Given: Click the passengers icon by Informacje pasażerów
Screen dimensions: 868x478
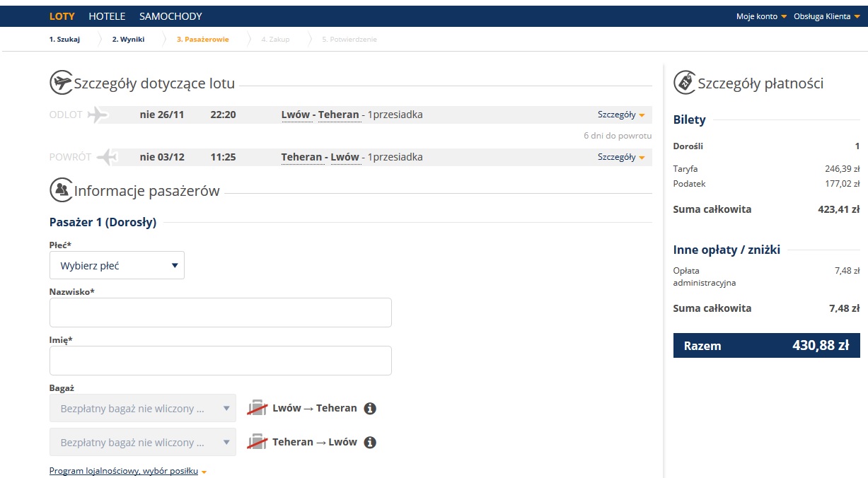Looking at the screenshot, I should click(62, 190).
